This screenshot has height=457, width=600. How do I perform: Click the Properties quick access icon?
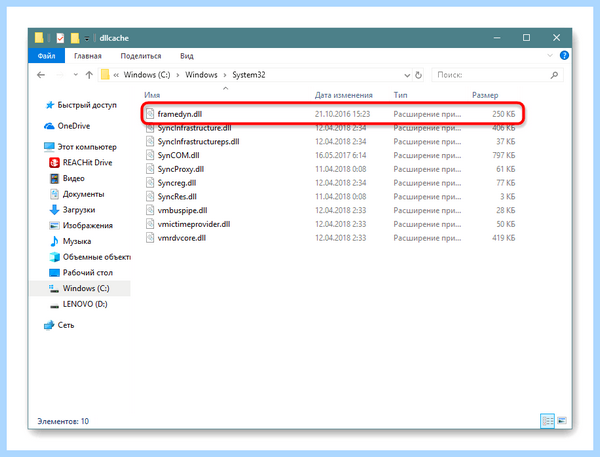point(60,38)
